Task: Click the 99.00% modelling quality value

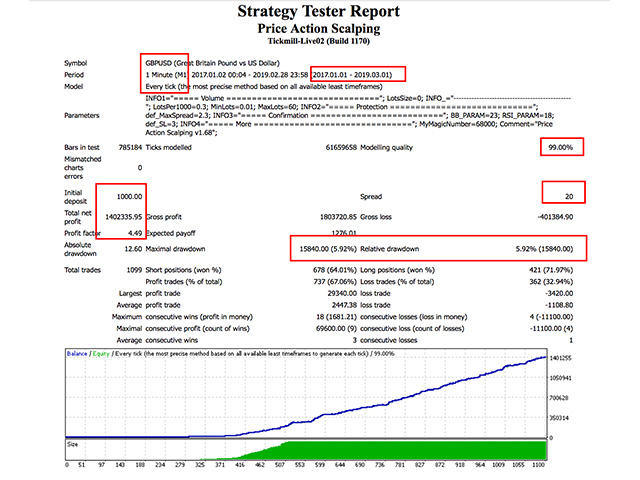Action: (x=560, y=147)
